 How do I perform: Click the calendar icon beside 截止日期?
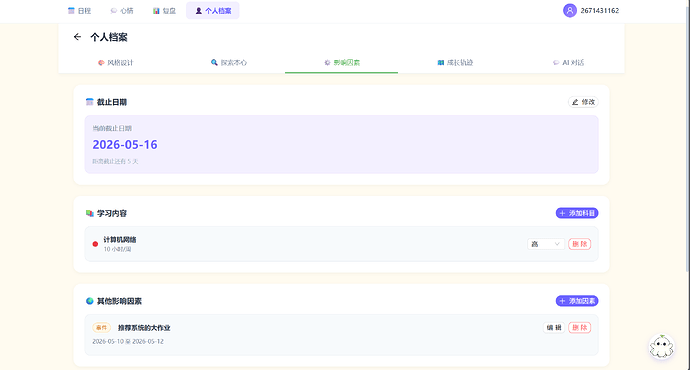(x=90, y=102)
